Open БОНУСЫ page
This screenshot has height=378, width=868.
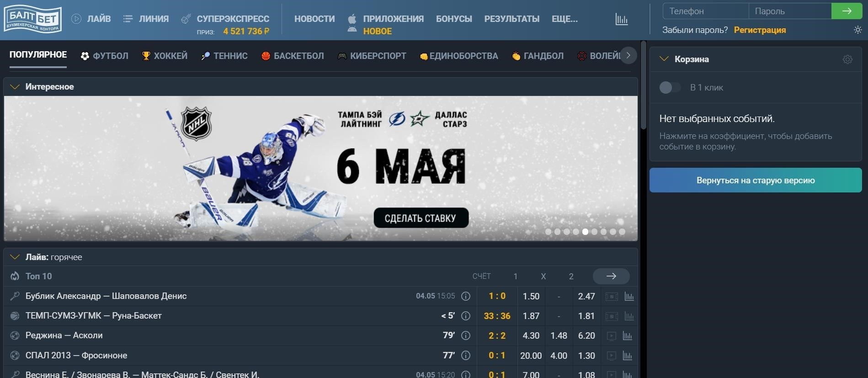[x=454, y=19]
